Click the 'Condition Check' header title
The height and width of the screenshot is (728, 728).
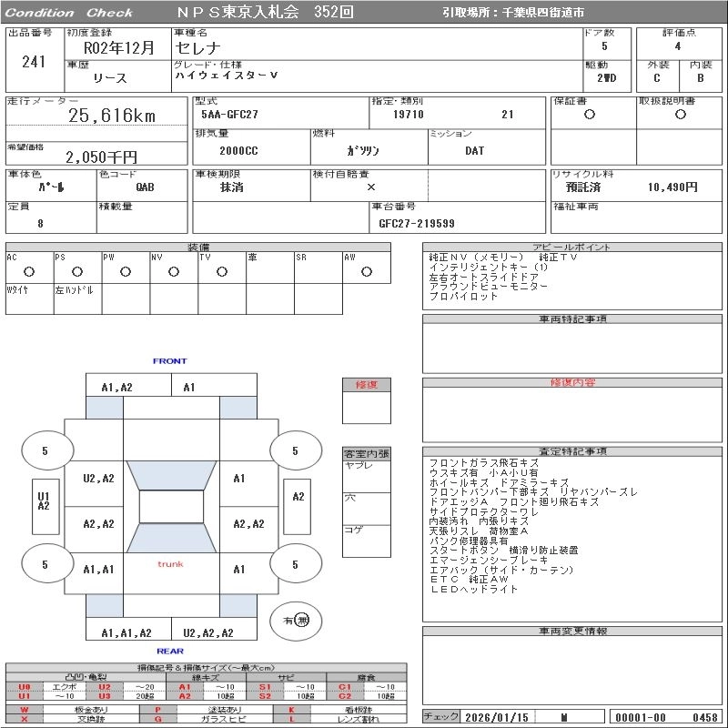click(x=68, y=13)
